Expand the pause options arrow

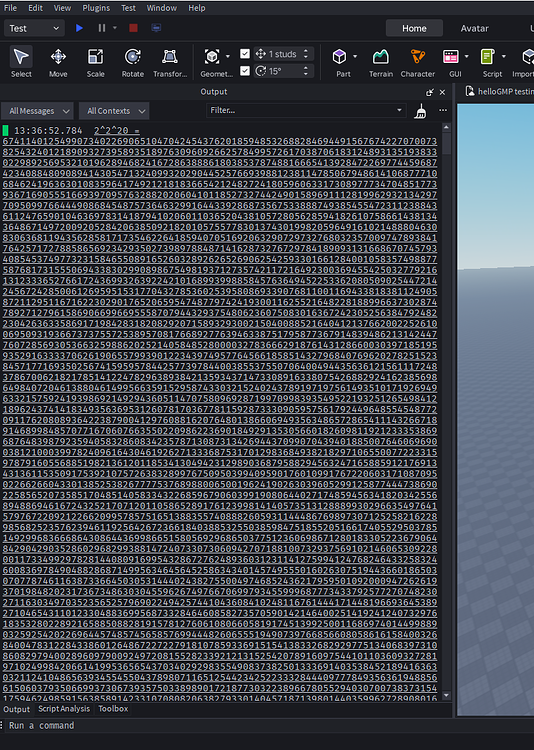115,28
